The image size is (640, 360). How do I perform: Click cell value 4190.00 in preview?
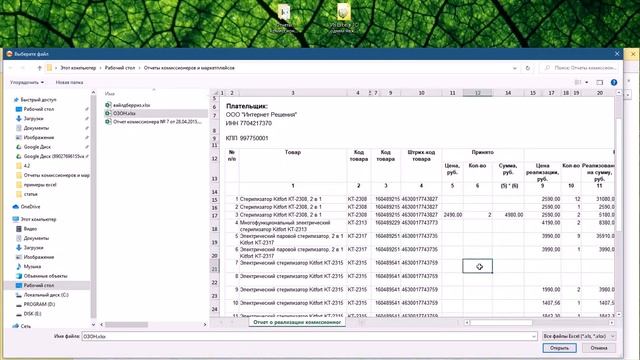point(551,223)
